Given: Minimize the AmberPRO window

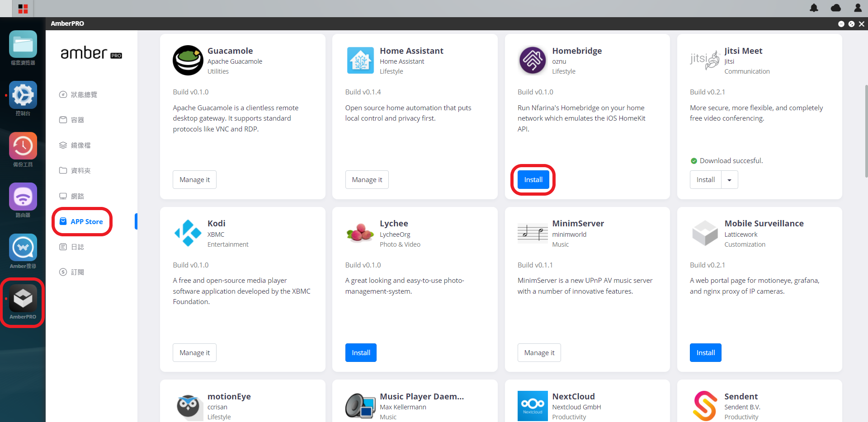Looking at the screenshot, I should click(x=841, y=24).
